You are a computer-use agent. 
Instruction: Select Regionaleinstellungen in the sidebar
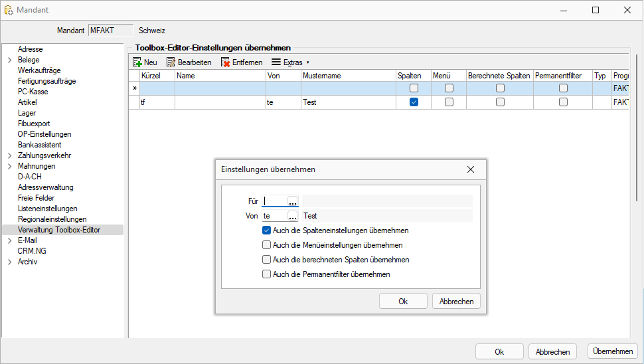(52, 219)
